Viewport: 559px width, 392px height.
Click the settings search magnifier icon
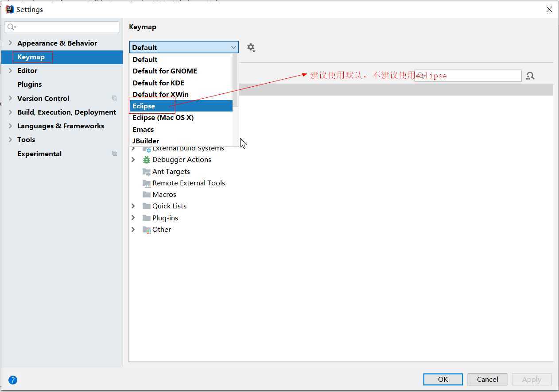tap(12, 27)
